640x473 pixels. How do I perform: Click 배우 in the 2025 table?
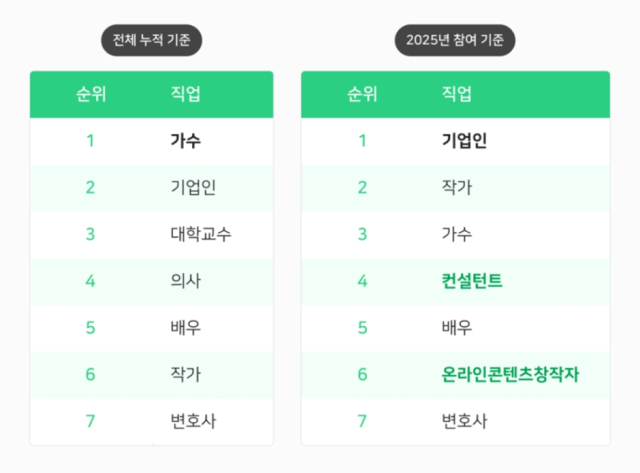pyautogui.click(x=457, y=328)
